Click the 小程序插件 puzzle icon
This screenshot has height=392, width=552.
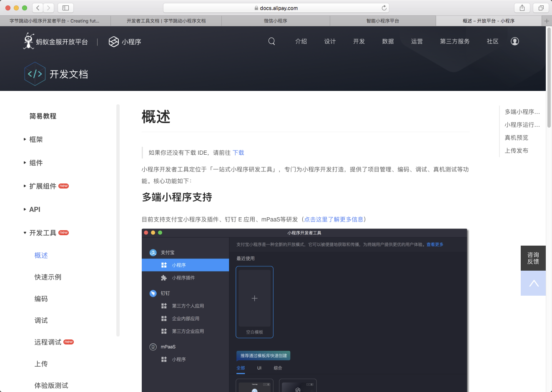pyautogui.click(x=164, y=278)
